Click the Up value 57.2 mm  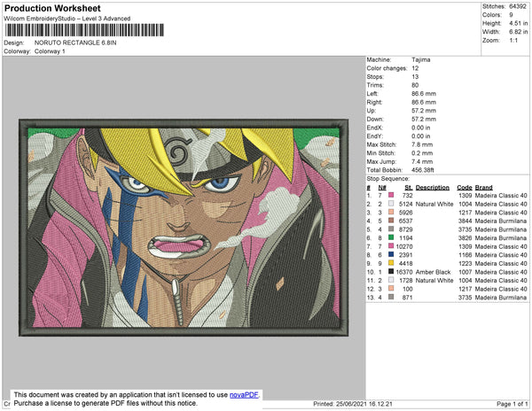424,111
